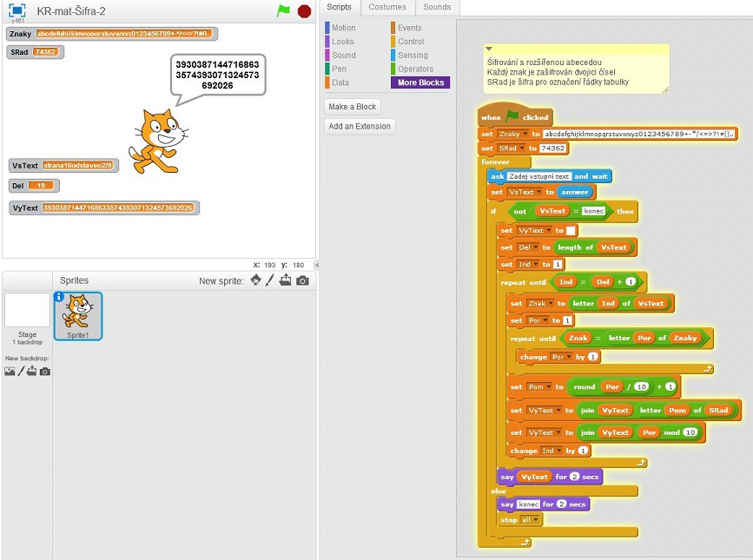Paint a new sprite with the brush icon
The image size is (753, 560).
270,280
